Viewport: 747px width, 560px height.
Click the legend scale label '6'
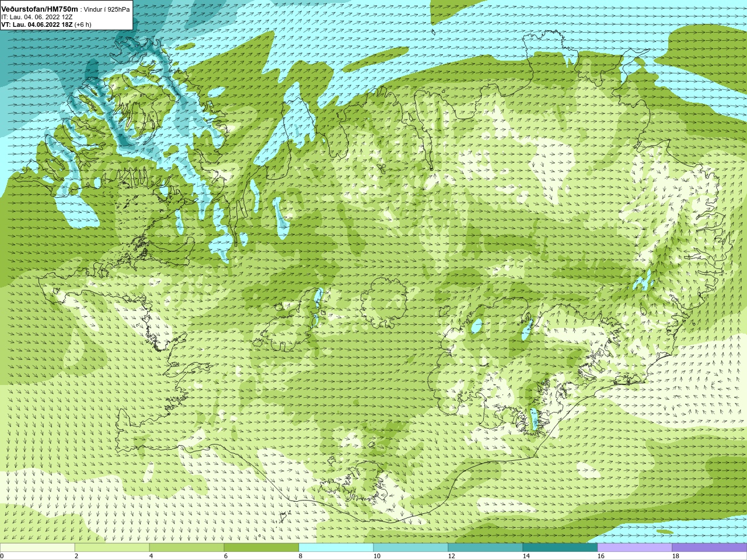(226, 556)
